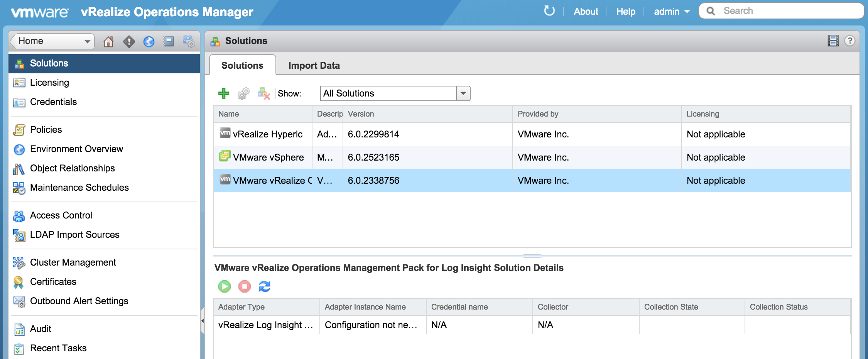The height and width of the screenshot is (359, 868).
Task: Switch to the Import Data tab
Action: (314, 66)
